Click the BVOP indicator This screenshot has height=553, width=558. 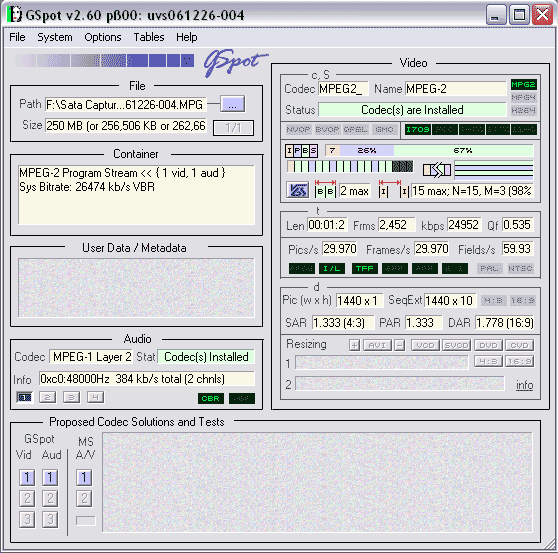(x=327, y=130)
